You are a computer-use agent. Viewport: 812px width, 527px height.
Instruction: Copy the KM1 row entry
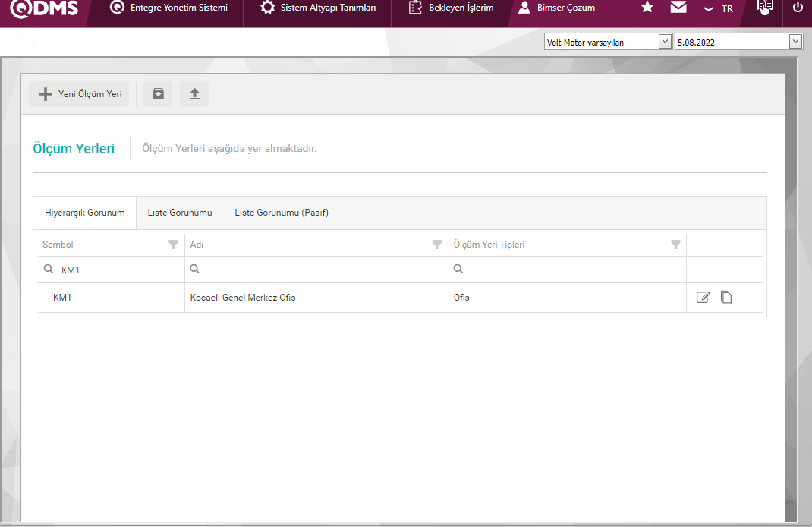(726, 298)
